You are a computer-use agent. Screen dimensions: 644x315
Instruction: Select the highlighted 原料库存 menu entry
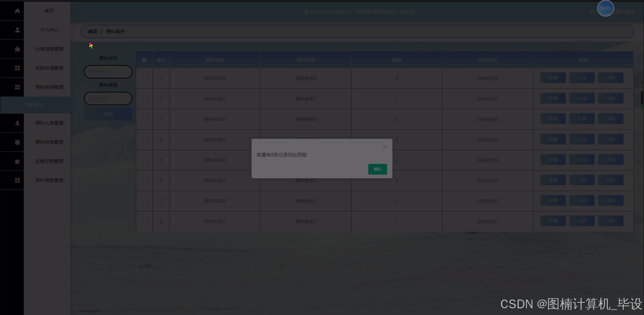coord(35,105)
